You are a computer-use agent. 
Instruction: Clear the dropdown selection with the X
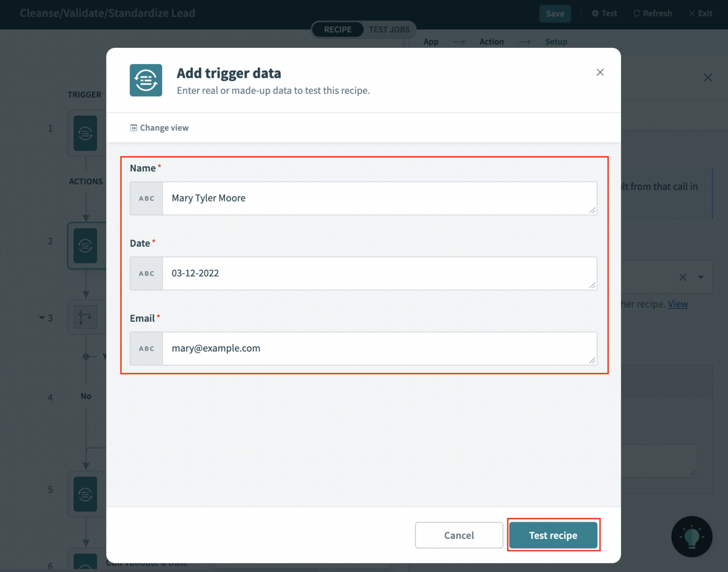(x=682, y=277)
